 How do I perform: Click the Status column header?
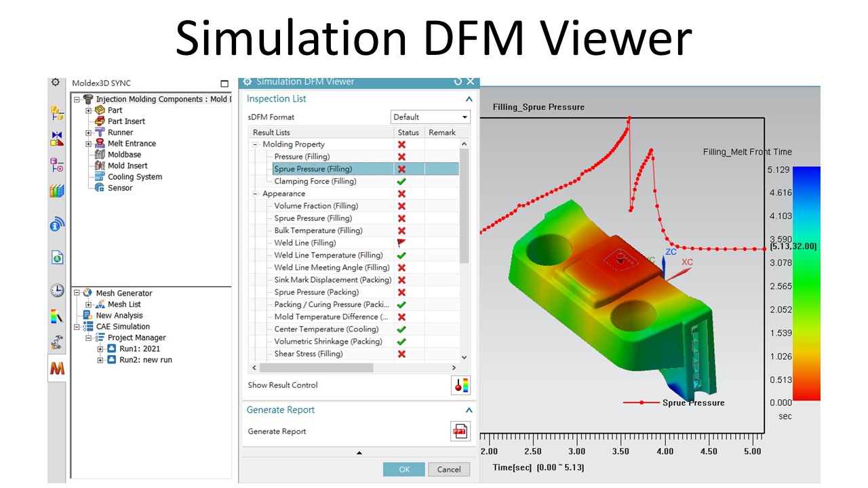click(409, 132)
